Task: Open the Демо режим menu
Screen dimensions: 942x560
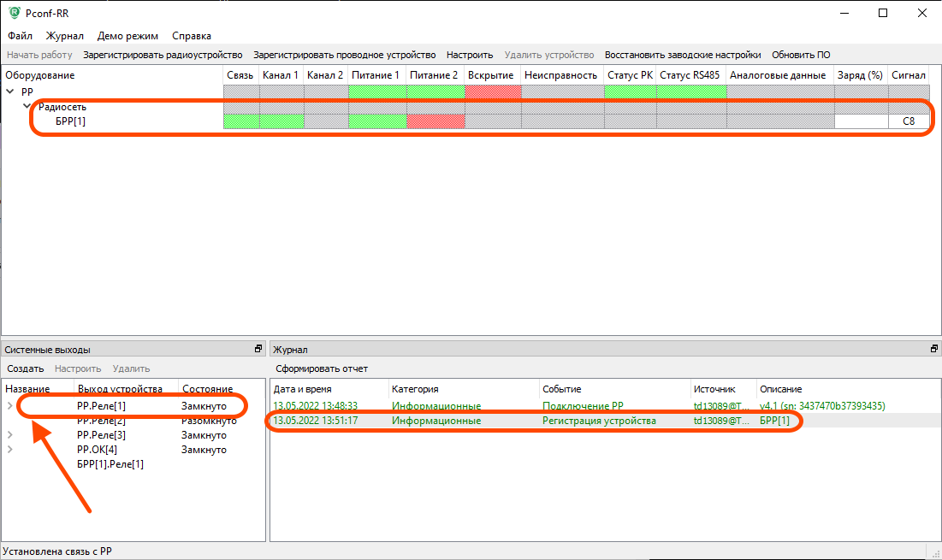Action: (127, 36)
